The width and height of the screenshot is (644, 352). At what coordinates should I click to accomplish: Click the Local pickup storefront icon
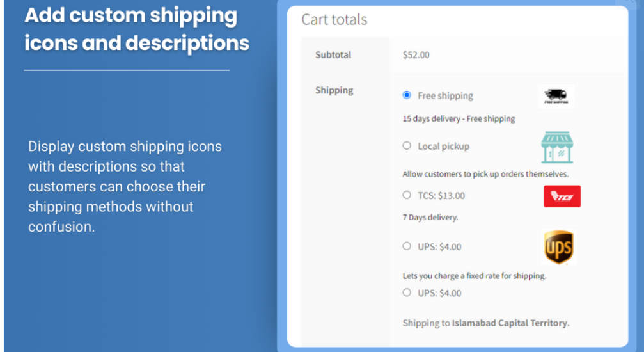coord(557,148)
